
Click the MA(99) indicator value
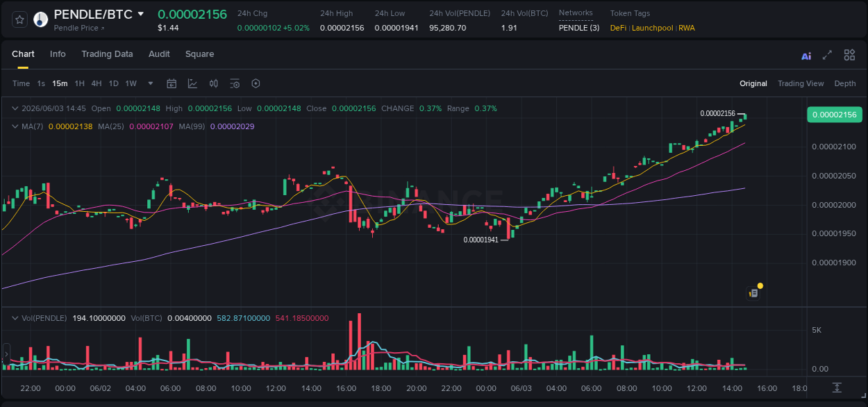point(232,126)
